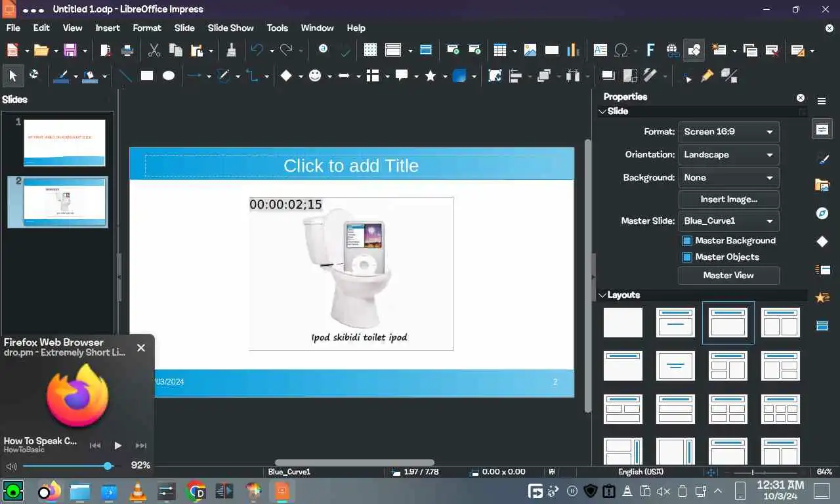The height and width of the screenshot is (504, 840).
Task: Open the Insert Table dropdown arrow
Action: click(x=514, y=51)
